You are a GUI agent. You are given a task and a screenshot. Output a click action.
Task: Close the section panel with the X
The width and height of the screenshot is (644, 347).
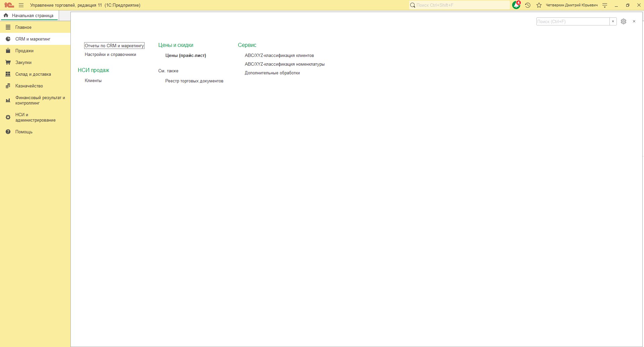(x=634, y=21)
